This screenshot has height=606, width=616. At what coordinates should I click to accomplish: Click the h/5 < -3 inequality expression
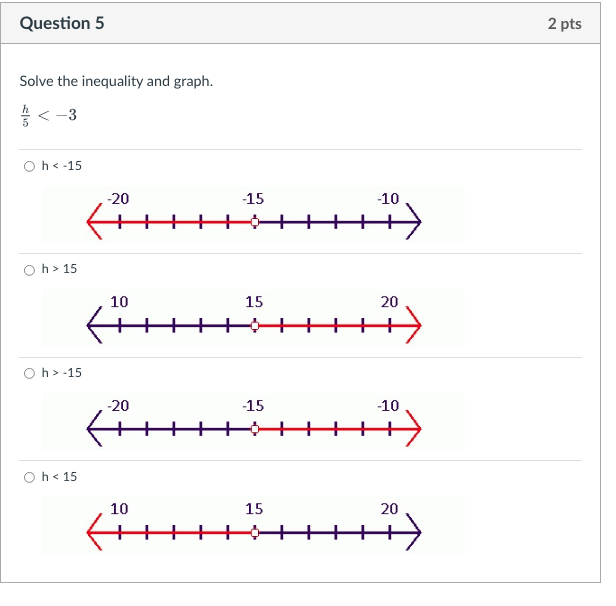[x=48, y=115]
